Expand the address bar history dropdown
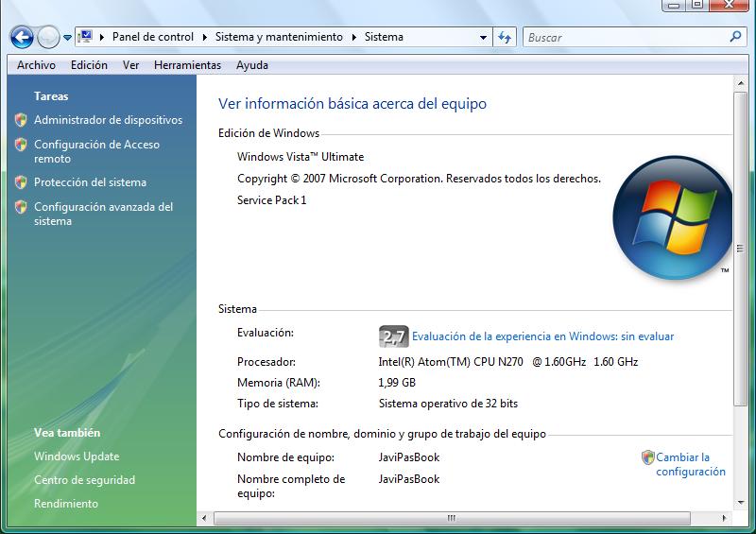 [483, 38]
